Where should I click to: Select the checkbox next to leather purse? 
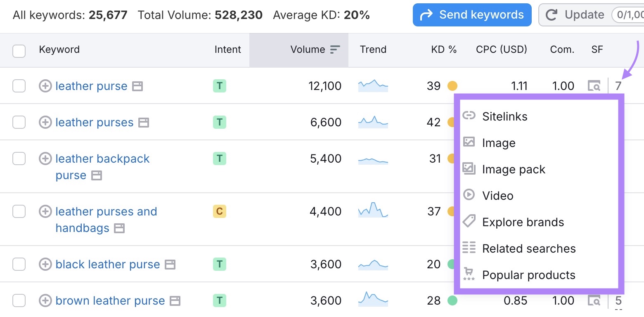coord(19,86)
